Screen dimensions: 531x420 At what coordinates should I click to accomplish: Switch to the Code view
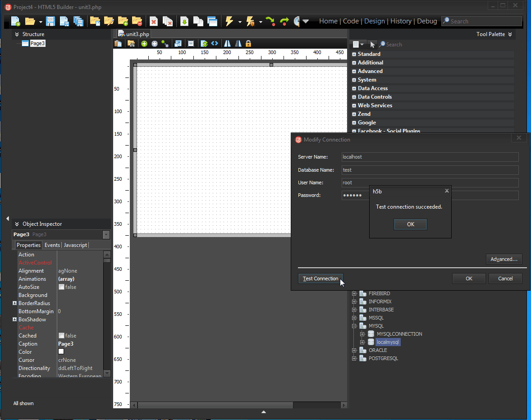click(x=351, y=21)
